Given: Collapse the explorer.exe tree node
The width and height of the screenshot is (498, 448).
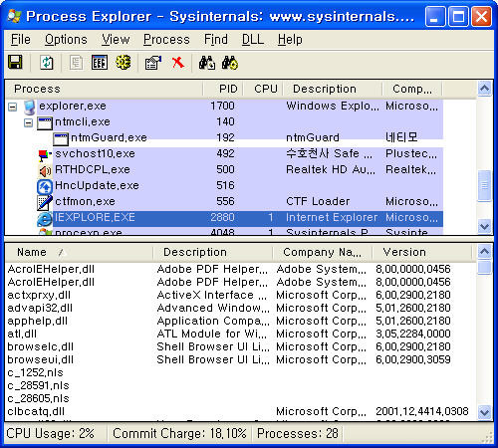Looking at the screenshot, I should point(13,107).
